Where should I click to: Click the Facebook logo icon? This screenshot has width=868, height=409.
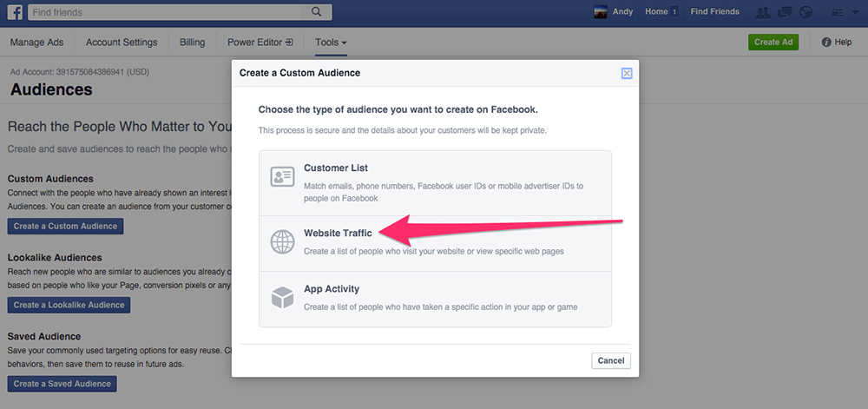click(16, 12)
